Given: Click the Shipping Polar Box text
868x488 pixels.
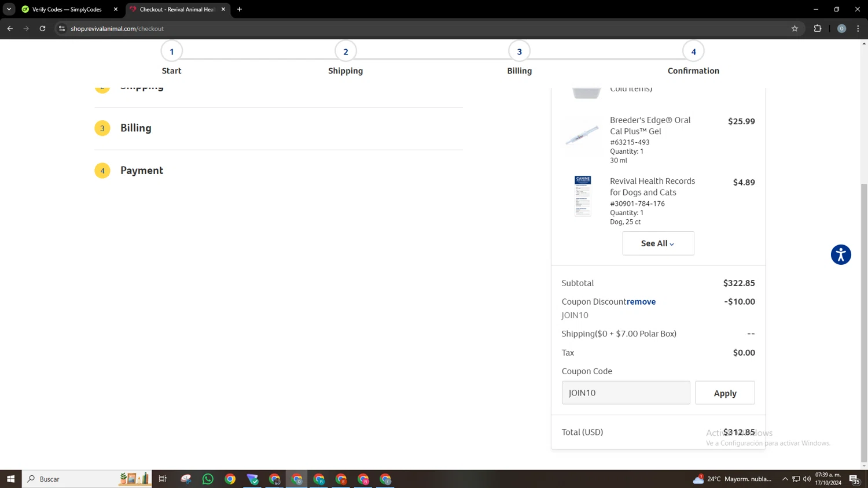Looking at the screenshot, I should tap(619, 334).
